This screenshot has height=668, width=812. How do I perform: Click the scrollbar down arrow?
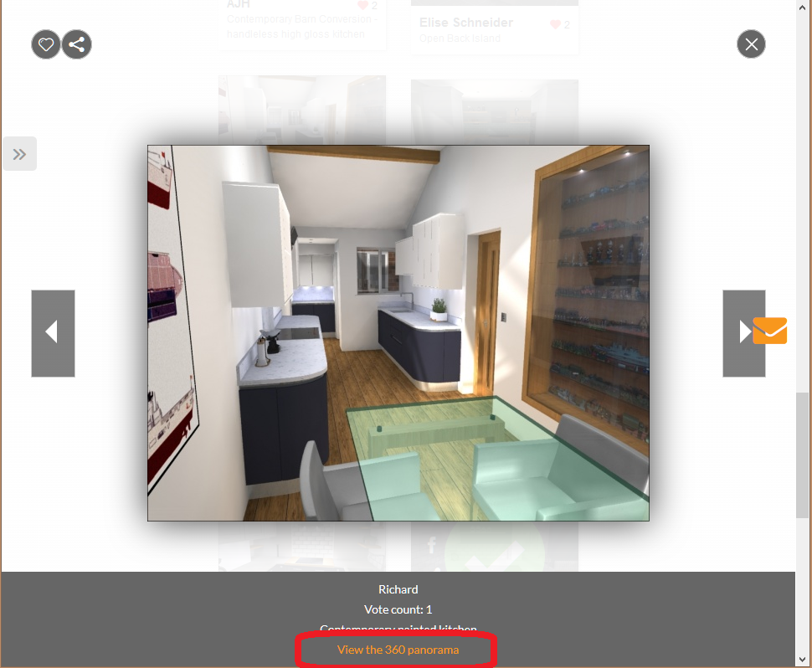(x=802, y=660)
